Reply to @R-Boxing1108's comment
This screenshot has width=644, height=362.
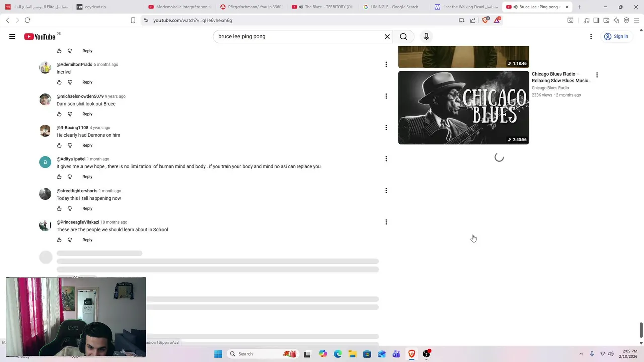click(87, 145)
